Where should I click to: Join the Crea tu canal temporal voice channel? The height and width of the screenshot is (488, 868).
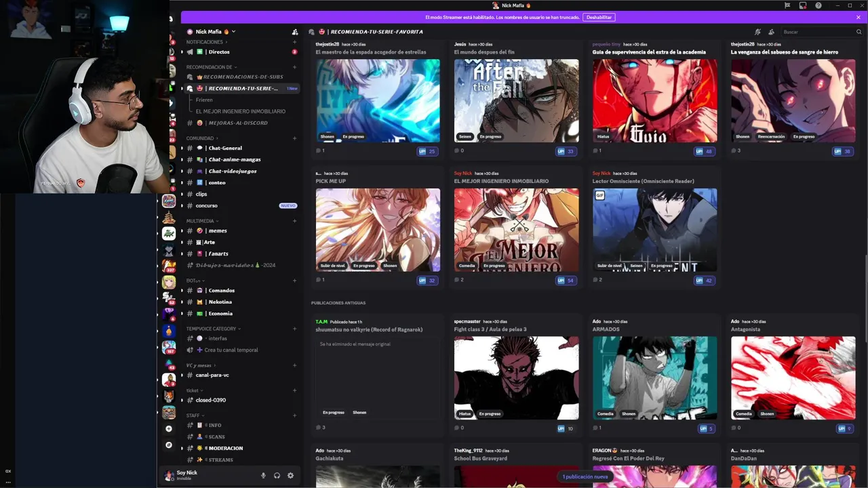241,350
